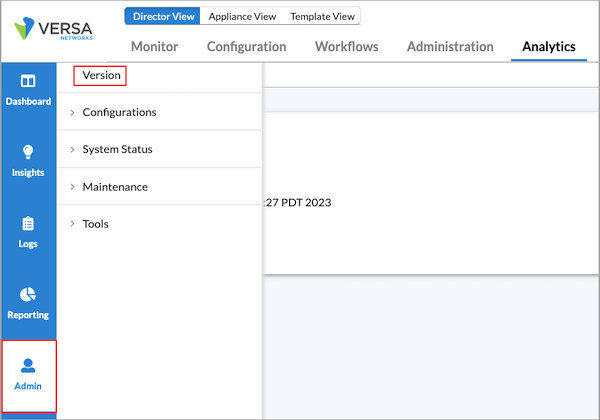Open Logs via the clipboard icon
This screenshot has height=420, width=600.
click(x=28, y=224)
